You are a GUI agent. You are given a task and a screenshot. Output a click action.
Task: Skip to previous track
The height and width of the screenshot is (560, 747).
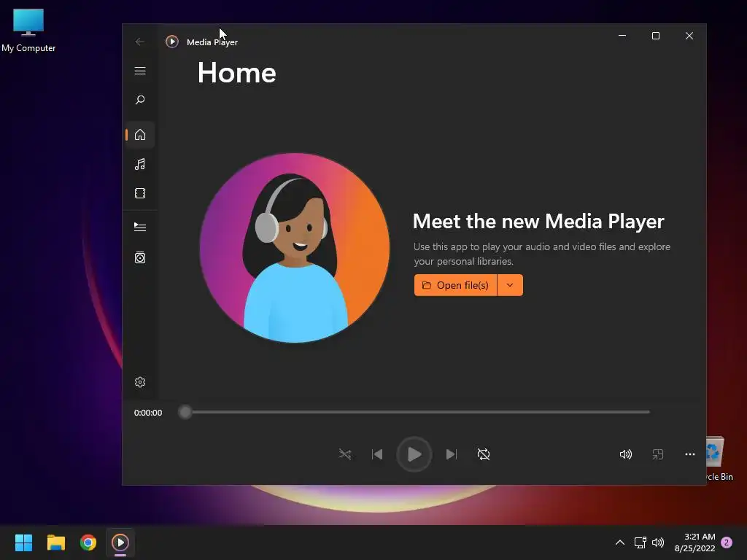tap(377, 454)
